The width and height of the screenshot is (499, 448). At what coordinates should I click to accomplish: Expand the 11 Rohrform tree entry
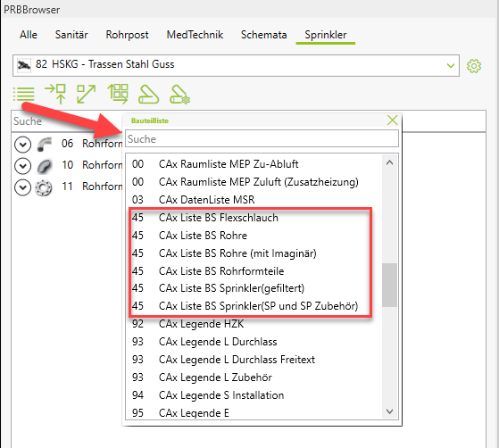[x=23, y=187]
